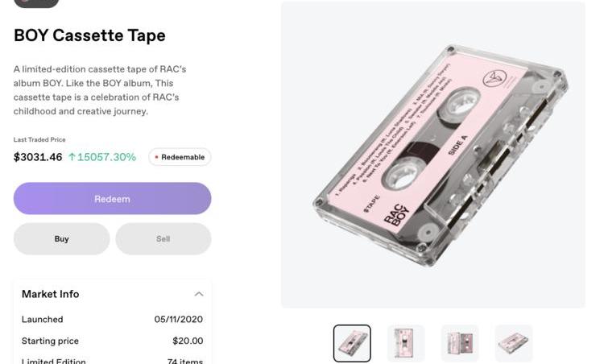Collapse Market Info with the chevron arrow
Image resolution: width=604 pixels, height=364 pixels.
(199, 294)
